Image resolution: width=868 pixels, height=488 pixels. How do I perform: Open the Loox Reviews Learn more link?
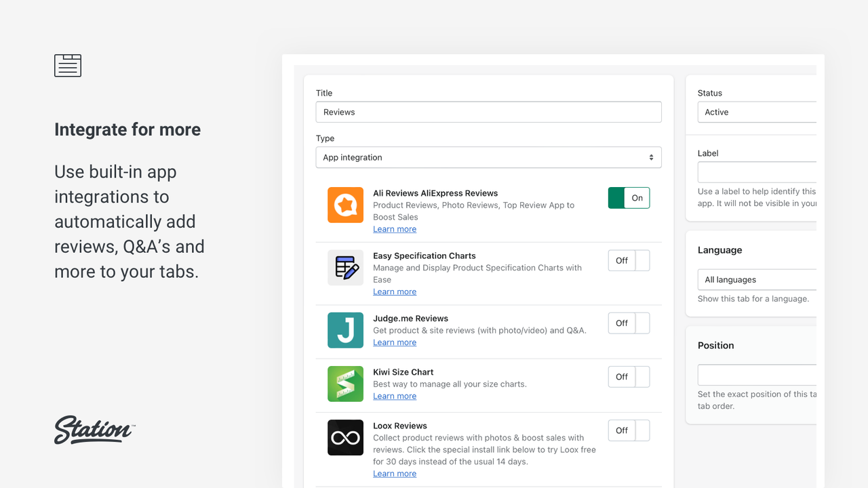(394, 473)
